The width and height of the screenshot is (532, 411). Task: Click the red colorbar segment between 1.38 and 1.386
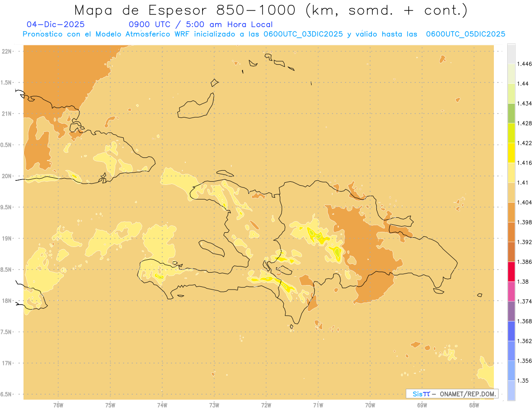pyautogui.click(x=511, y=271)
